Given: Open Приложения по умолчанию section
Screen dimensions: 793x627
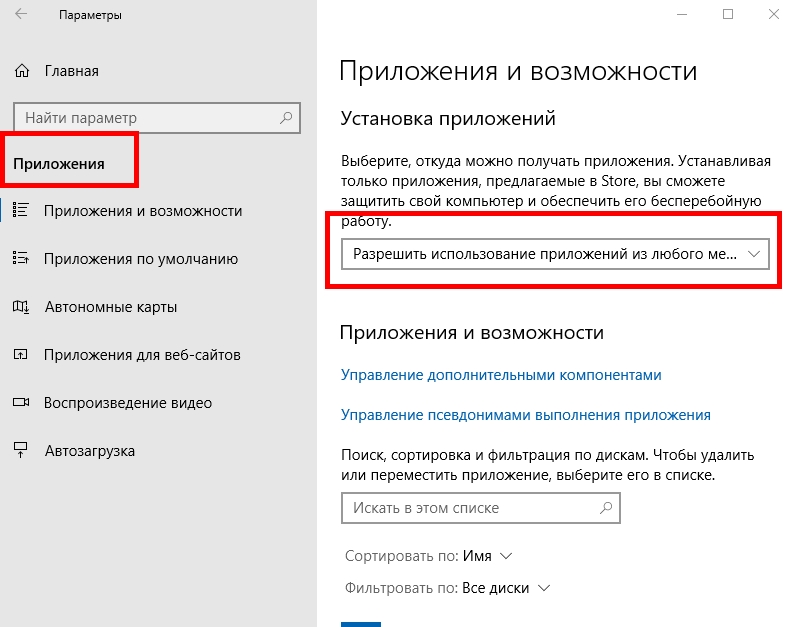Looking at the screenshot, I should point(141,258).
